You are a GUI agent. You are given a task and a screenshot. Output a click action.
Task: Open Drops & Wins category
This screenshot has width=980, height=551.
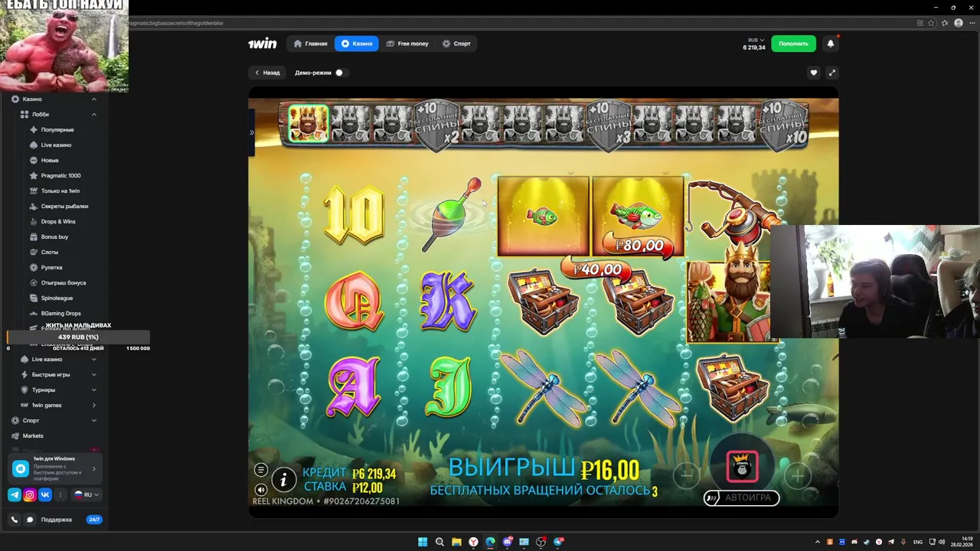(x=58, y=221)
